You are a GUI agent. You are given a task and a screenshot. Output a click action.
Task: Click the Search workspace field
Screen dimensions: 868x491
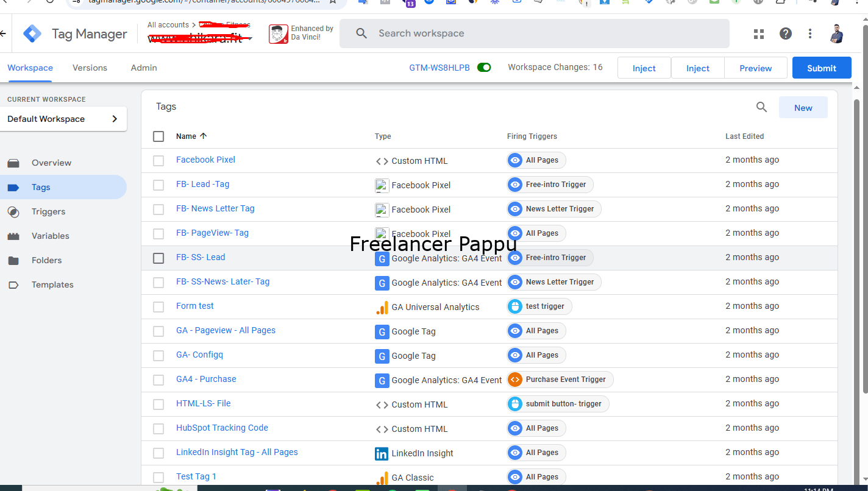coord(534,34)
